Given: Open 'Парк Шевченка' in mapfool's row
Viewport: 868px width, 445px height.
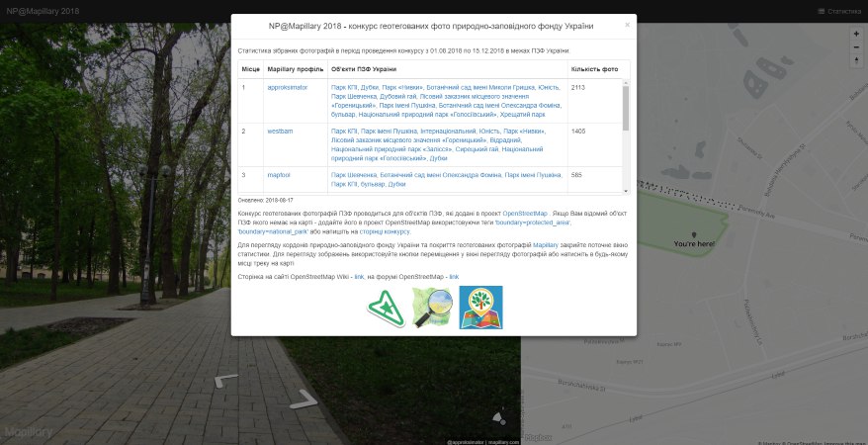Looking at the screenshot, I should coord(354,175).
